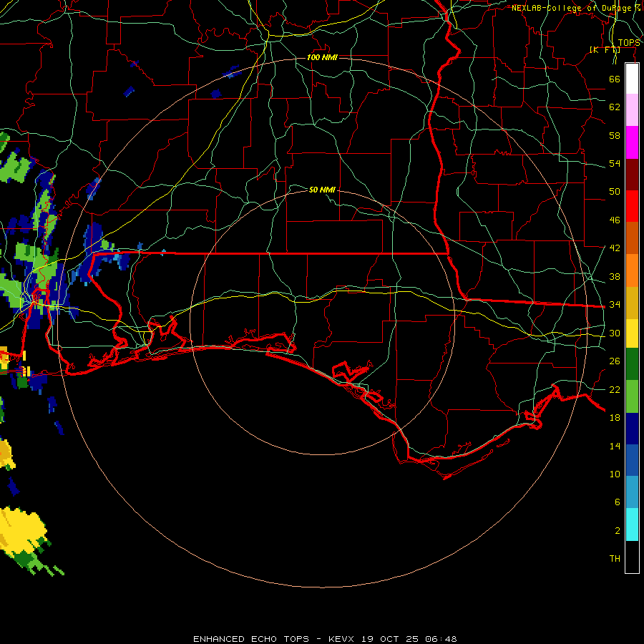
Task: Click the "42" legend value
Action: point(615,248)
